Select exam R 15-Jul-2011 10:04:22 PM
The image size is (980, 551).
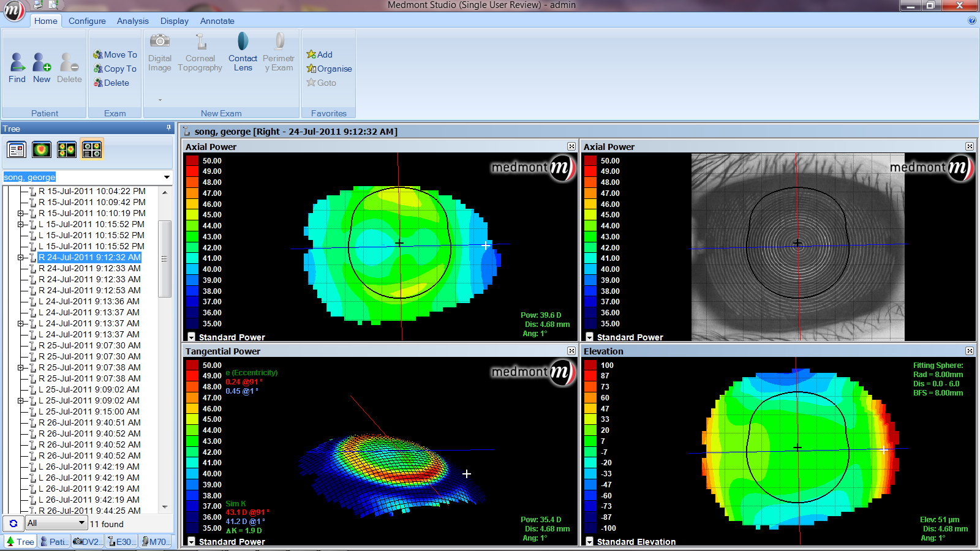click(x=92, y=191)
